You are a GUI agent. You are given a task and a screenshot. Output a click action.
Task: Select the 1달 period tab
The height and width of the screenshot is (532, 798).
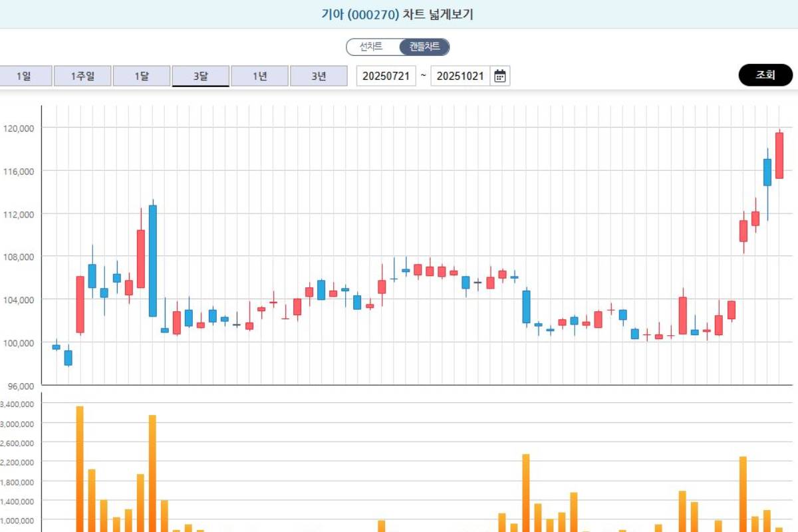point(142,76)
